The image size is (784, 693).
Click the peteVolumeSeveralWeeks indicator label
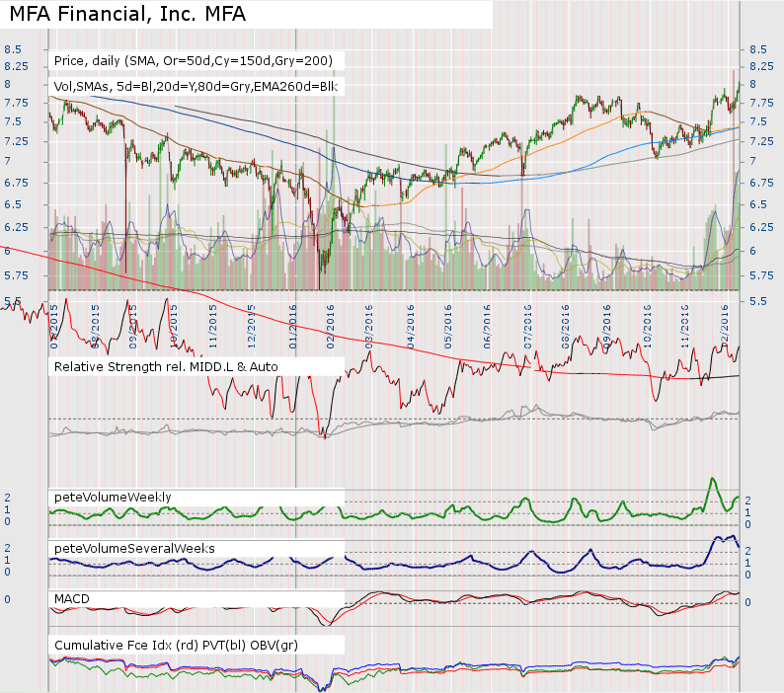134,549
